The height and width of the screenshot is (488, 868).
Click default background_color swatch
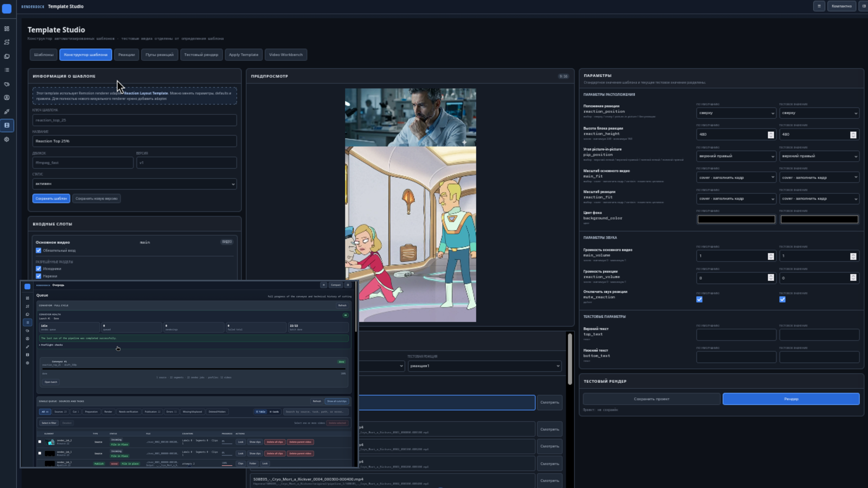point(736,220)
